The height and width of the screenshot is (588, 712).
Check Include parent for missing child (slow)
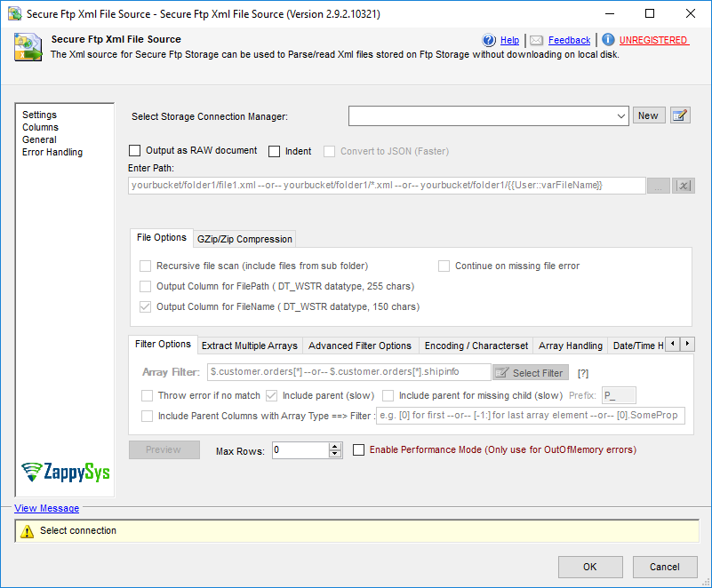[x=388, y=395]
